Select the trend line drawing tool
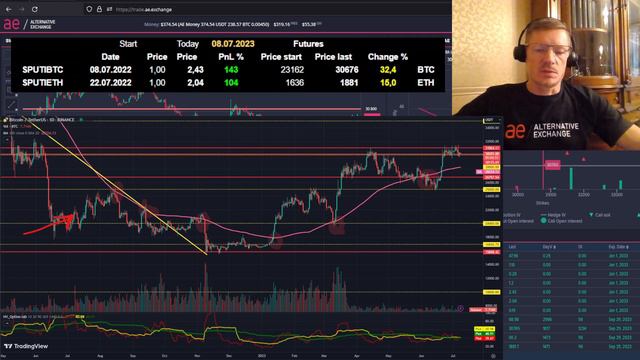Image resolution: width=640 pixels, height=360 pixels. pyautogui.click(x=11, y=104)
